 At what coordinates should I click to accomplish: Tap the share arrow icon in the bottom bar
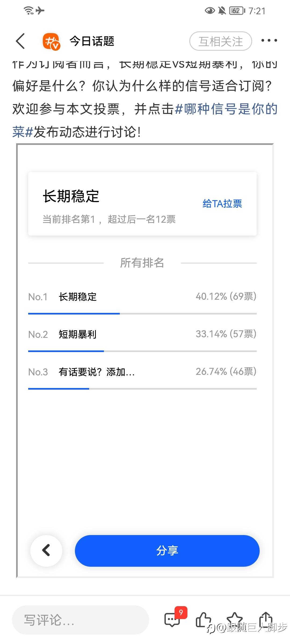click(x=266, y=619)
